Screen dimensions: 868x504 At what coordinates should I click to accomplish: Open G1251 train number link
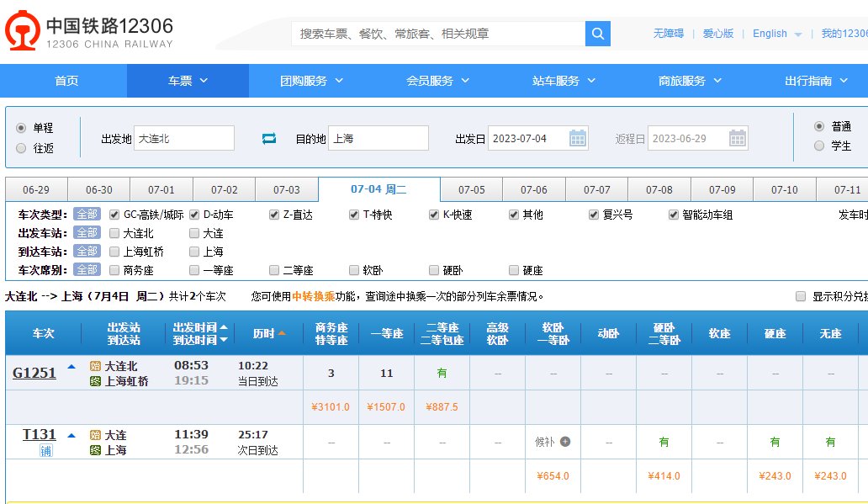coord(34,373)
